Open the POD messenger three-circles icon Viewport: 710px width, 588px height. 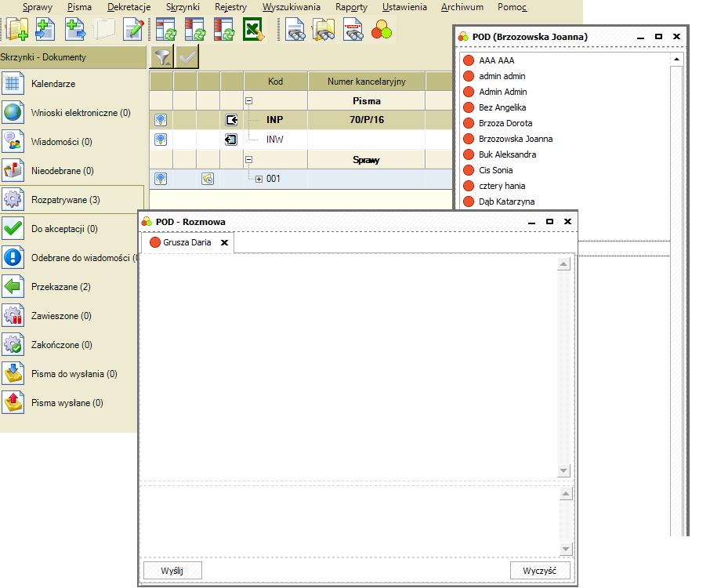tap(382, 30)
